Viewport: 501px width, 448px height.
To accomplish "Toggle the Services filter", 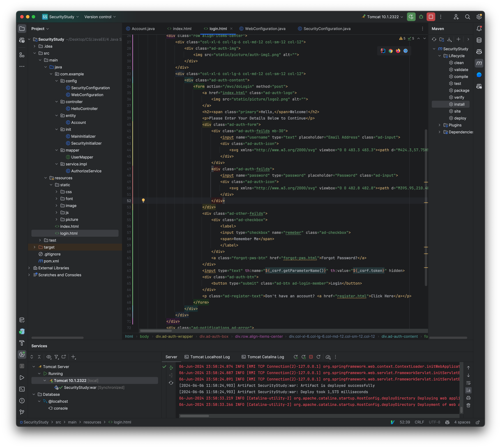I will [x=57, y=357].
